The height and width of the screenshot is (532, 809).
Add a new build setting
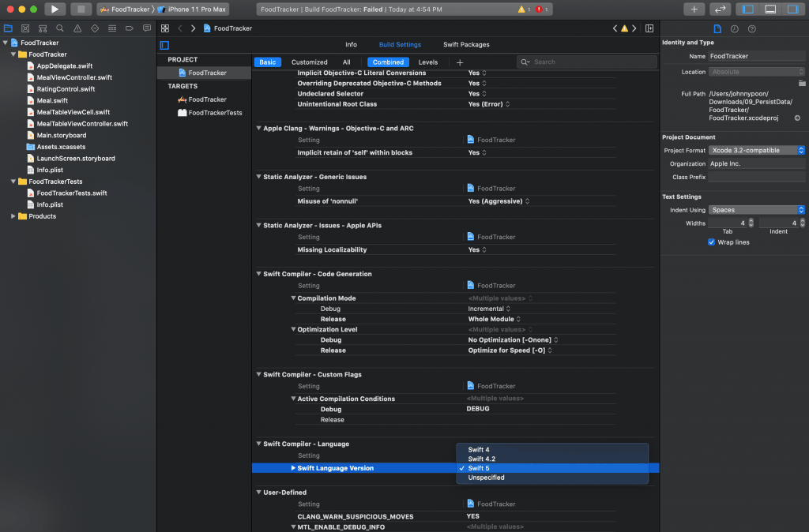click(460, 62)
